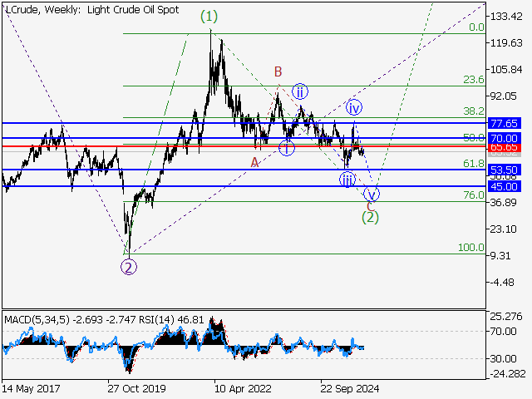Screen dimensions: 532x399
Task: Select the circled wave v marker
Action: (x=372, y=194)
